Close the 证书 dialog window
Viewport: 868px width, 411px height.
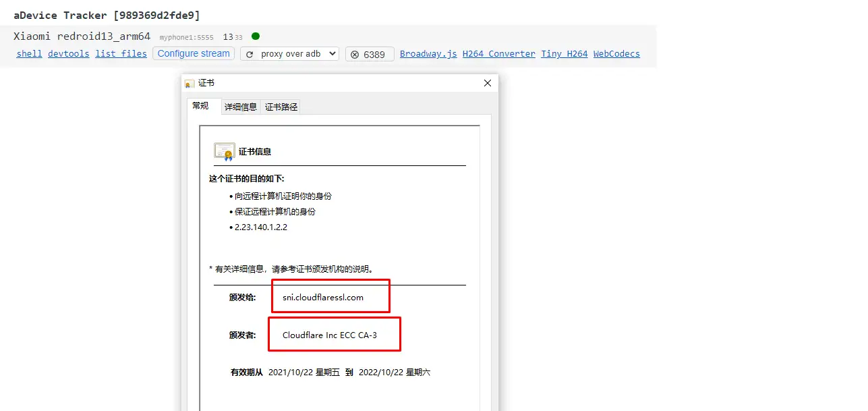point(488,83)
